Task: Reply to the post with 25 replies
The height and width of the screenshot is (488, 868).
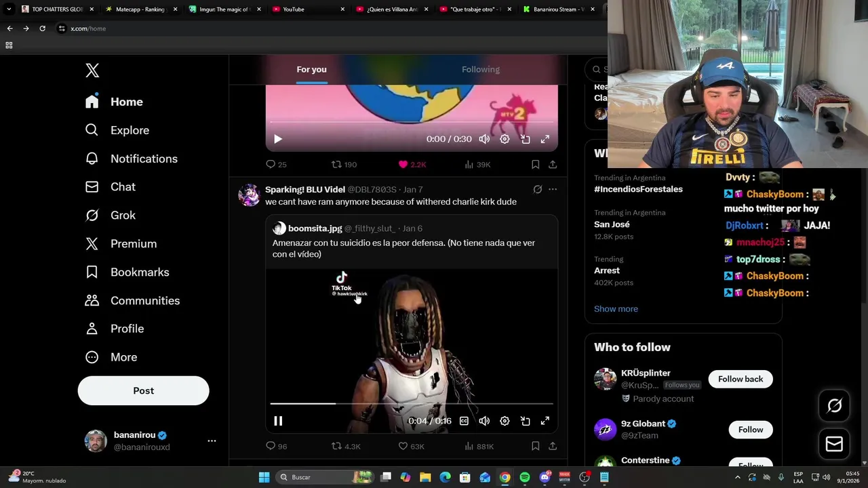Action: click(276, 165)
